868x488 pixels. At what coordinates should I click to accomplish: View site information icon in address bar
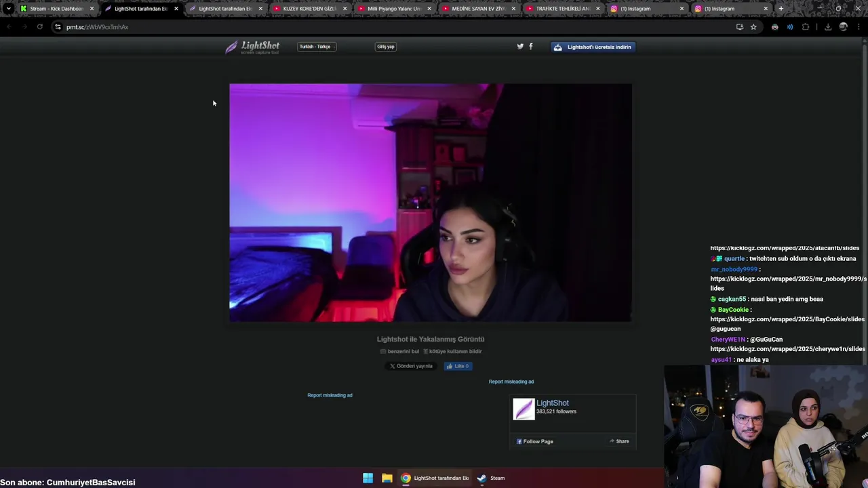point(58,27)
